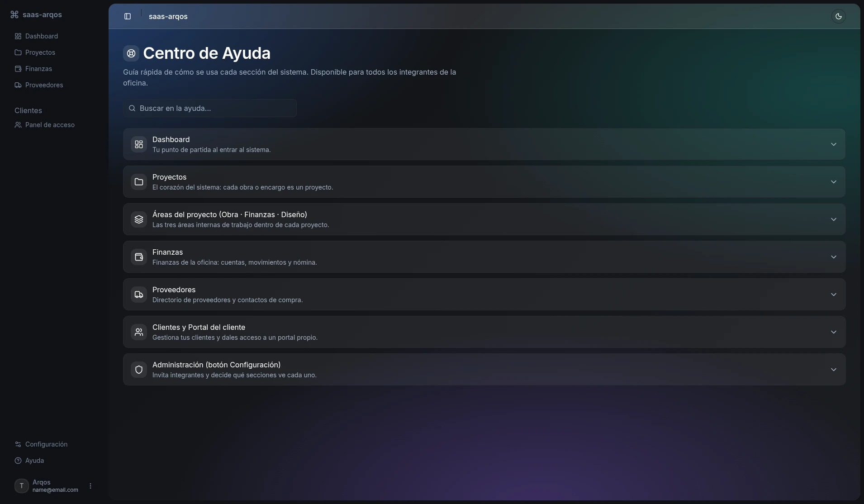Click 'Directorio de proveedores y contactos de compra.'
This screenshot has width=864, height=504.
coord(228,300)
